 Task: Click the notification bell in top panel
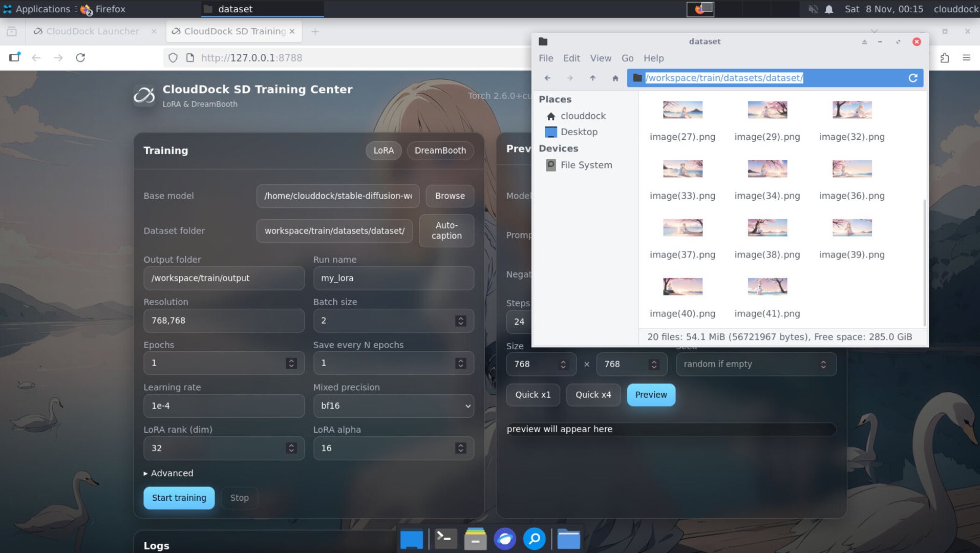(x=829, y=9)
